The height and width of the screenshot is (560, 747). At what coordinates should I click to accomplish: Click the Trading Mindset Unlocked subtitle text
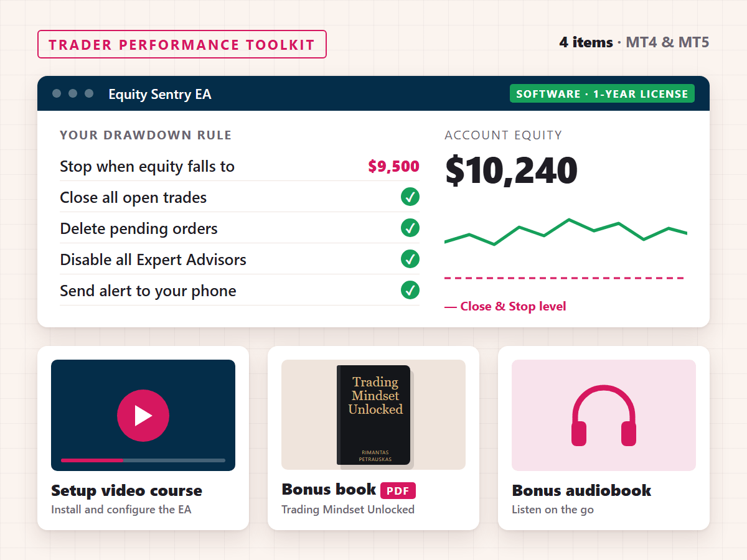[x=348, y=510]
